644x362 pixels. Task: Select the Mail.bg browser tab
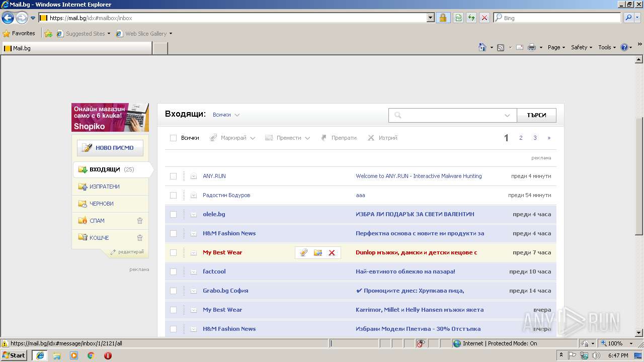click(x=76, y=48)
